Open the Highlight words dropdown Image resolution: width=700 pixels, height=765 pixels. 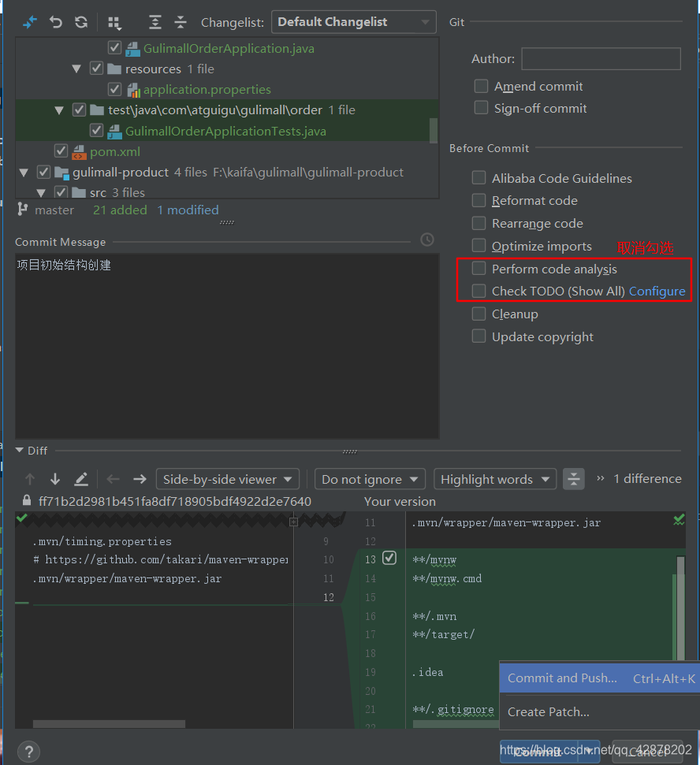[495, 479]
